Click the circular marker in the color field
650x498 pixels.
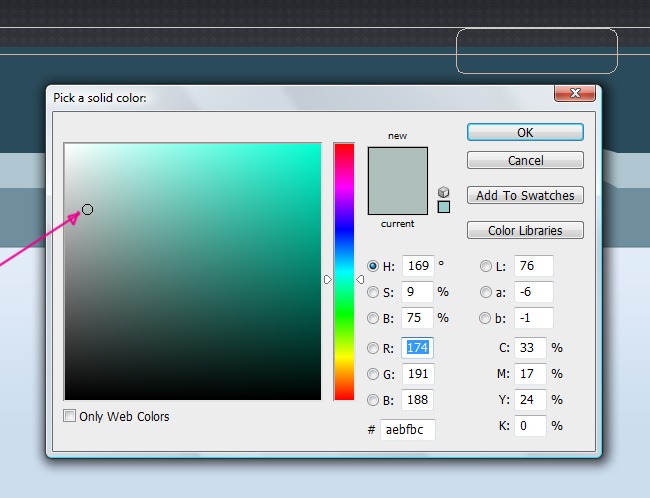click(87, 209)
